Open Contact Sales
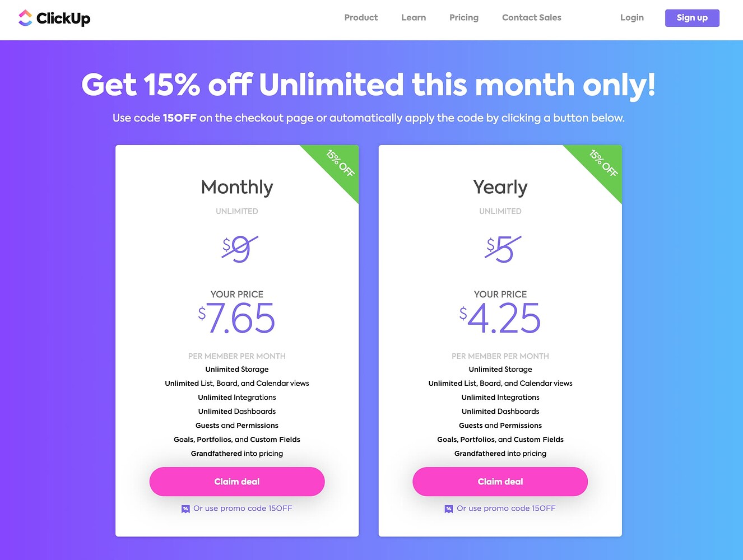 click(x=531, y=17)
